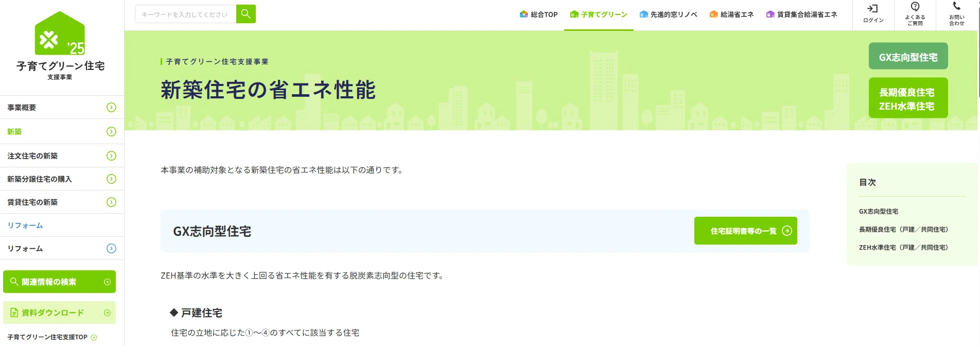Open the 子育てグリーン住宅支援TOP link

click(x=52, y=337)
